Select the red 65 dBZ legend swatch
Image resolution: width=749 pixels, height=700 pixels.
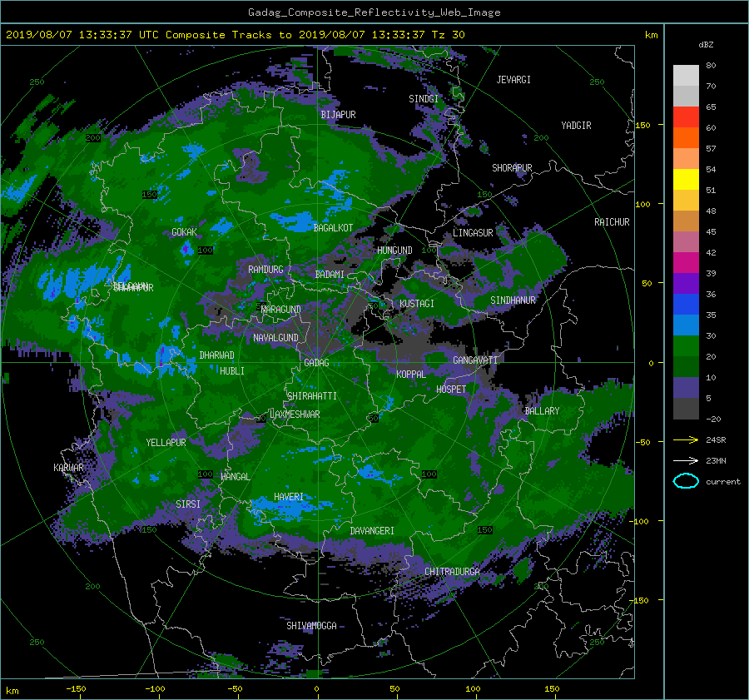686,117
